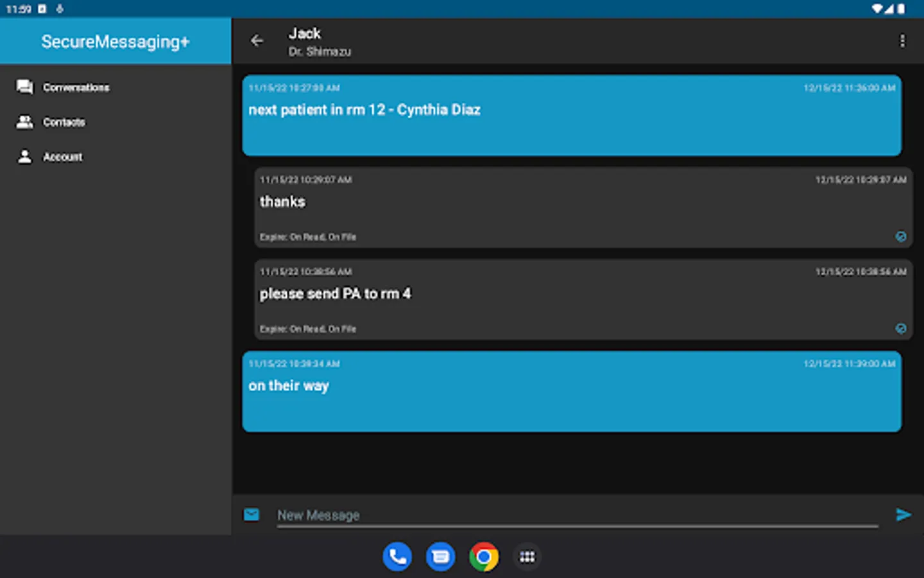Tap the subtitle 'Dr. Shimazu'
The image size is (924, 578).
pos(320,51)
